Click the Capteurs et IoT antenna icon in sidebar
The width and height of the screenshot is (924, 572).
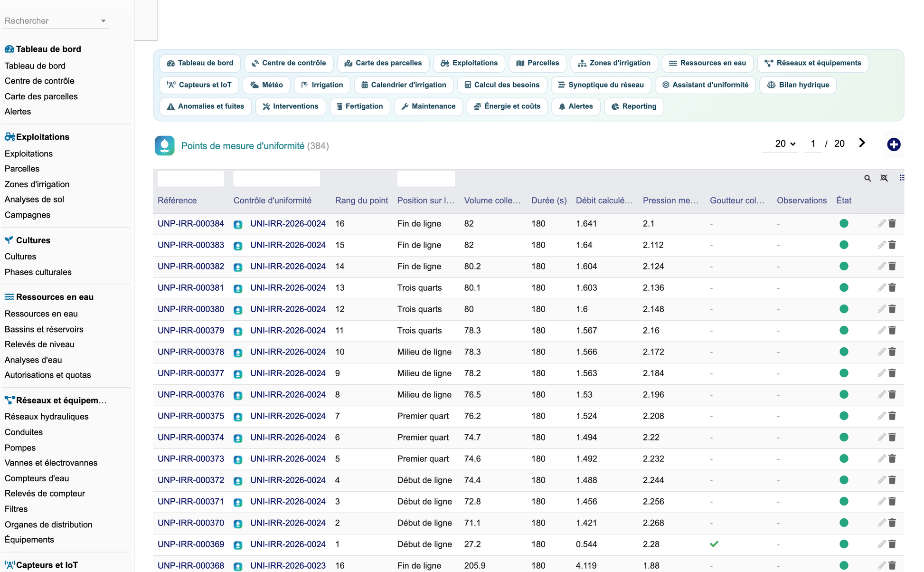tap(9, 565)
